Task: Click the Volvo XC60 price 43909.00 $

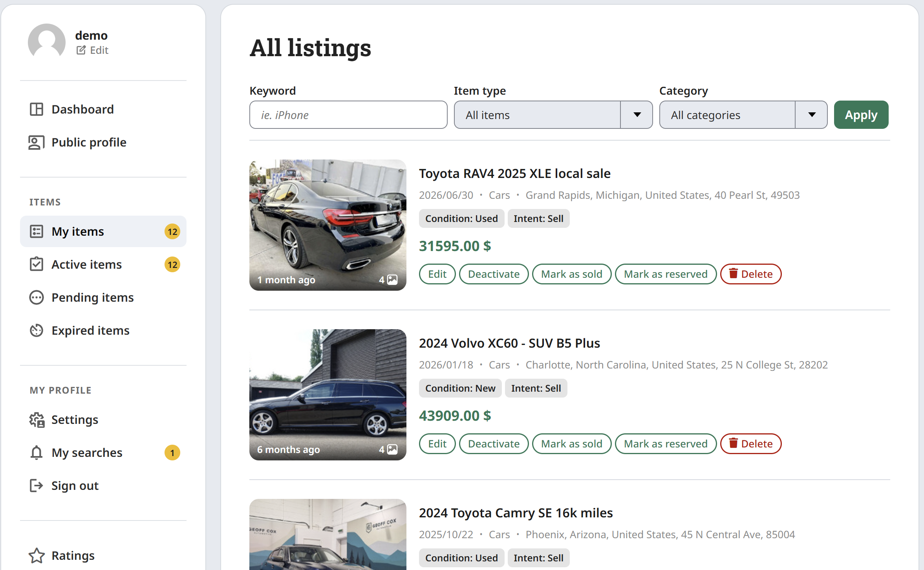Action: click(x=455, y=416)
